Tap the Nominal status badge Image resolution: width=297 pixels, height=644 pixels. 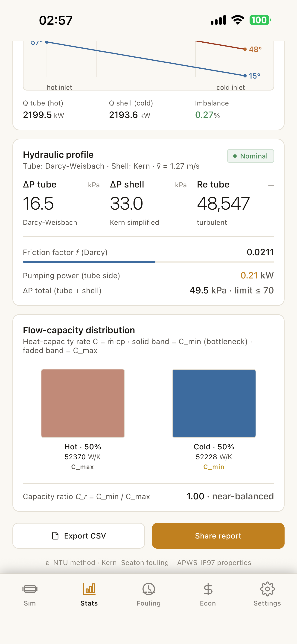point(250,156)
